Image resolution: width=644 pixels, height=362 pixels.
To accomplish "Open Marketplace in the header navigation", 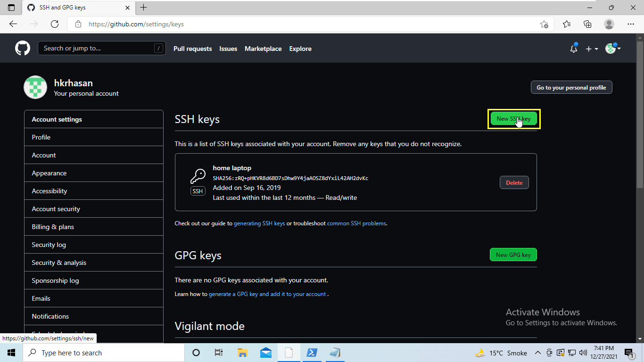I will tap(263, 49).
